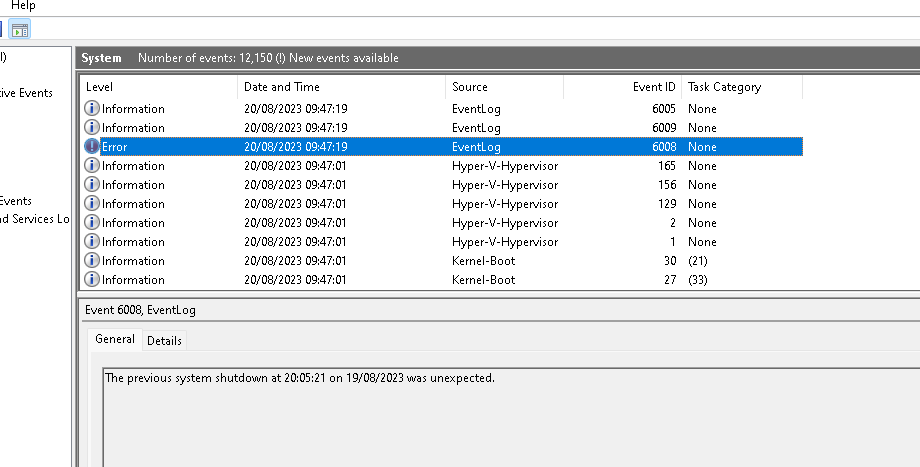920x467 pixels.
Task: Select Hyper-V-Hypervisor event ID 1 row
Action: click(x=441, y=241)
